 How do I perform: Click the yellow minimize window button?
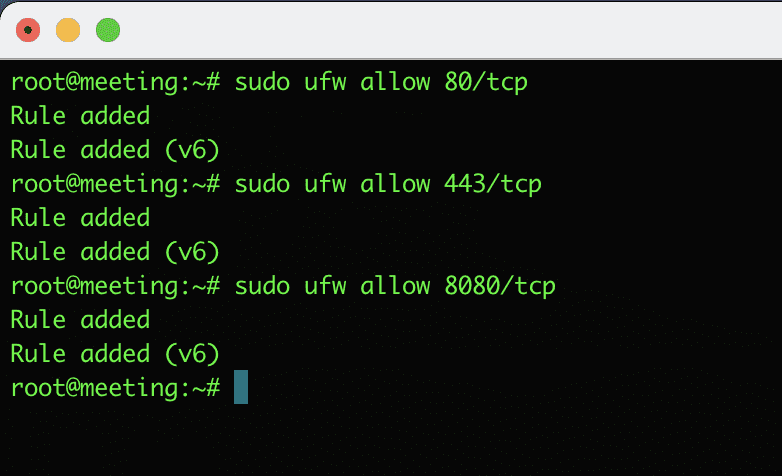coord(68,30)
